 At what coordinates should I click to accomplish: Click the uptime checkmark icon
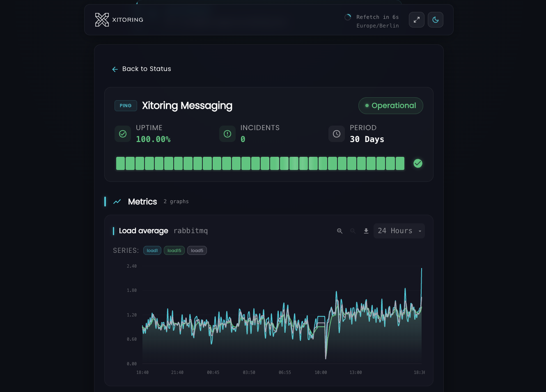point(123,134)
